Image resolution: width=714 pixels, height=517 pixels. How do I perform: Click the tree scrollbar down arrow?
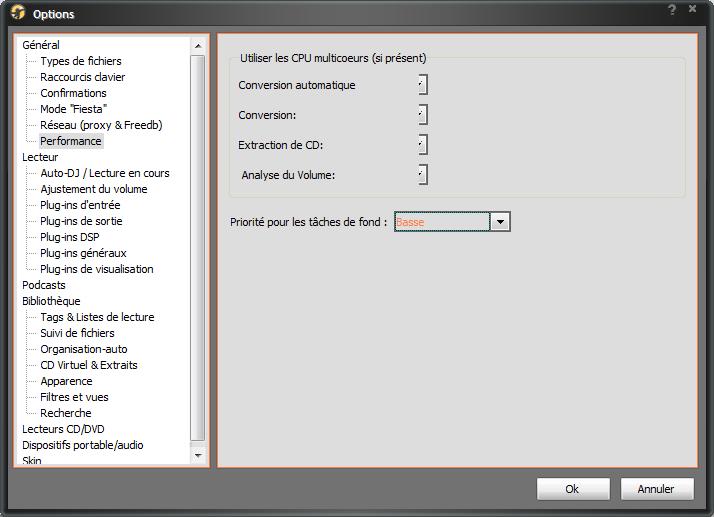198,455
